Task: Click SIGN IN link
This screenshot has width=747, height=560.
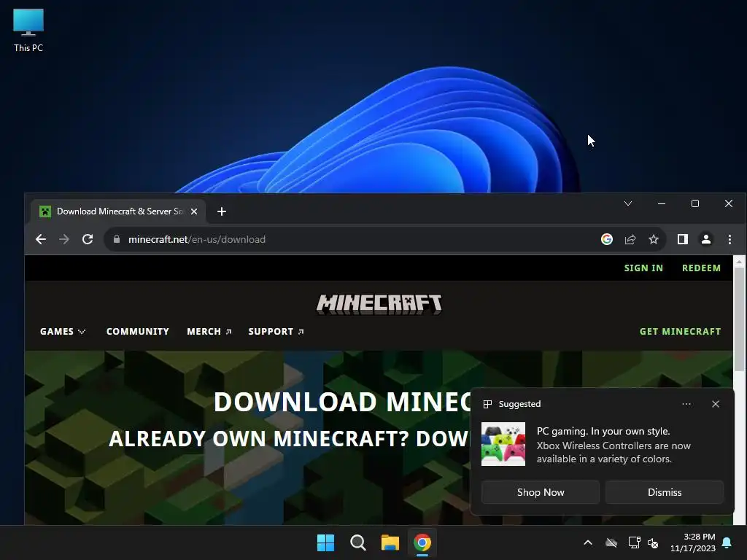Action: 643,268
